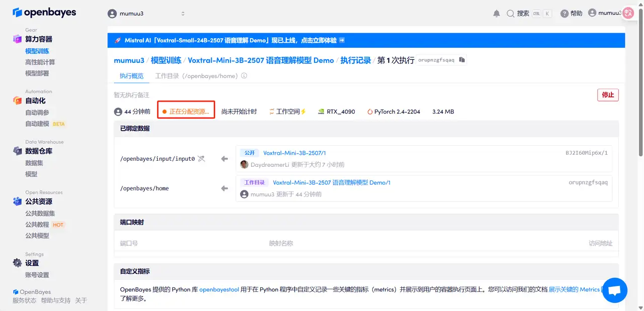Click the arrow icon ending the banner
This screenshot has height=311, width=644.
point(342,40)
